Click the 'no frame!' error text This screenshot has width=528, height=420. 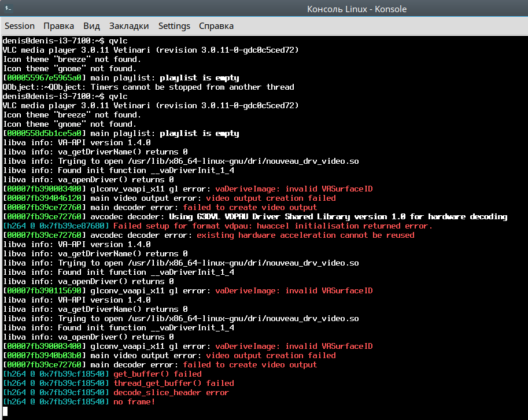coord(134,402)
